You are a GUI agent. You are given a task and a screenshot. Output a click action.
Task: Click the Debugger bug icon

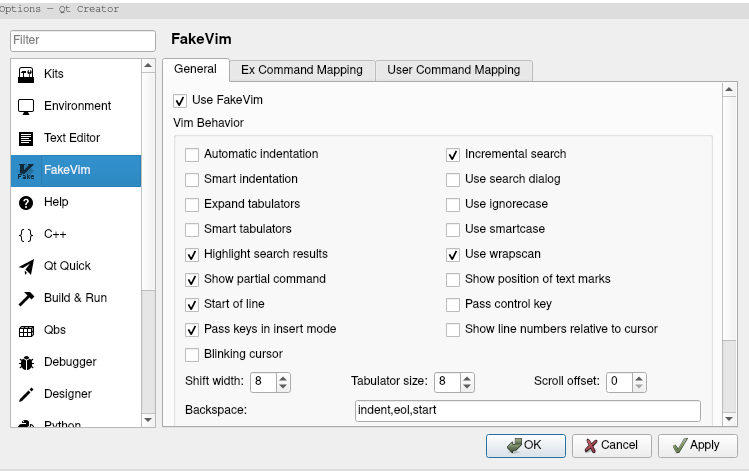(x=26, y=363)
